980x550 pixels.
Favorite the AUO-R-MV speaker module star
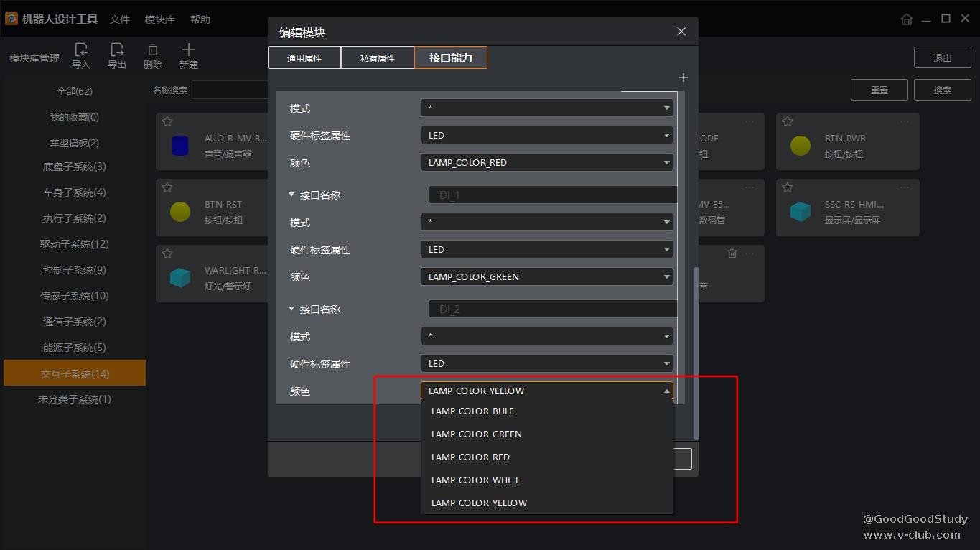pyautogui.click(x=167, y=121)
